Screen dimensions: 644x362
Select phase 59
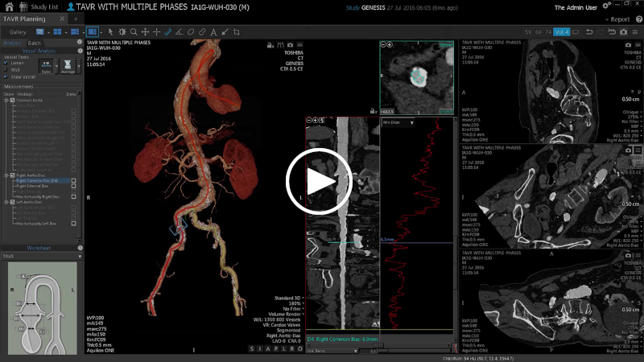click(x=528, y=32)
